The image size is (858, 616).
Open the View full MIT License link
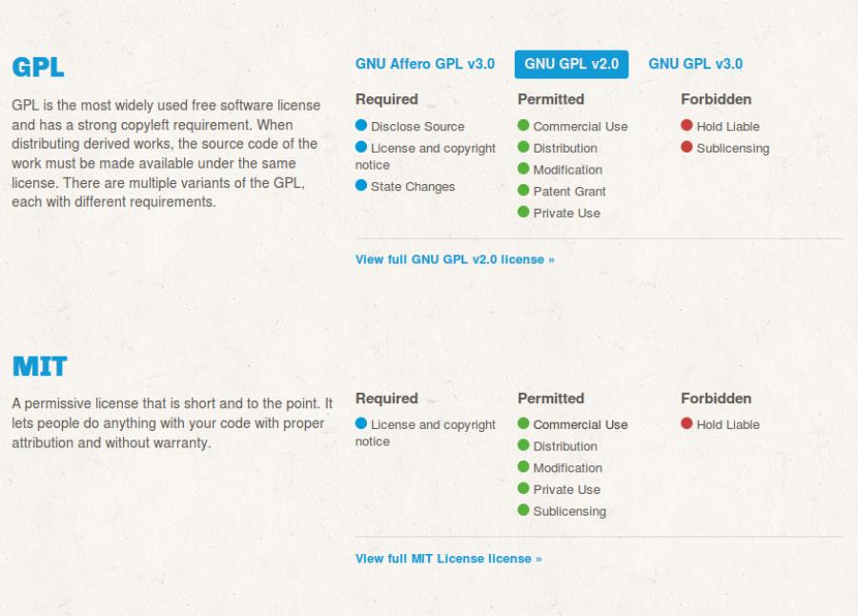tap(448, 559)
